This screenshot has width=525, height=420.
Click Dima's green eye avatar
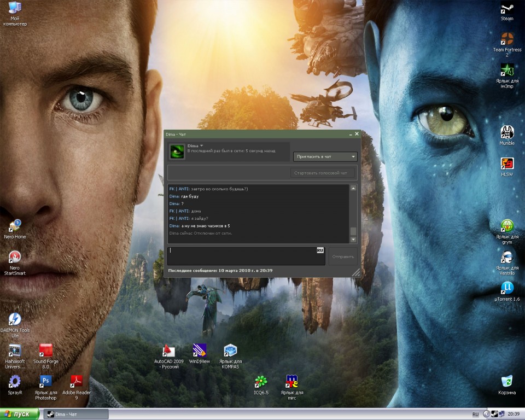(177, 151)
